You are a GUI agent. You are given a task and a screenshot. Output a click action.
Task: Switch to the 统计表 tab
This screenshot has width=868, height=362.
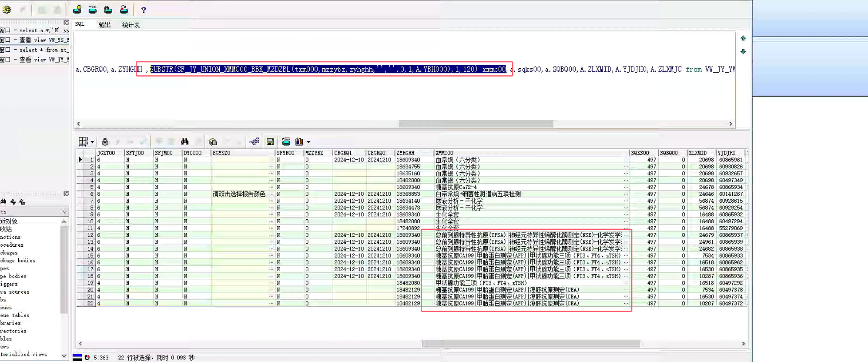(131, 25)
